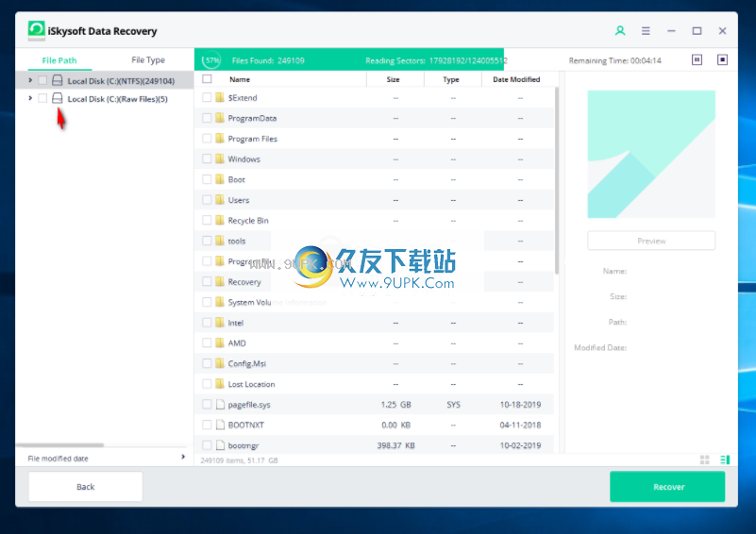Sort by the Name column header
The height and width of the screenshot is (534, 756).
point(239,79)
